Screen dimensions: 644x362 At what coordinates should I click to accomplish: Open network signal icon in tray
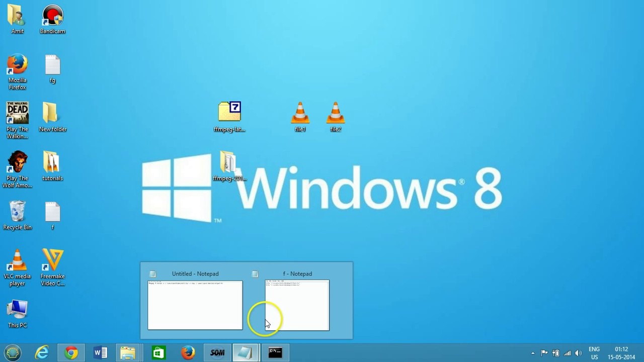tap(567, 353)
